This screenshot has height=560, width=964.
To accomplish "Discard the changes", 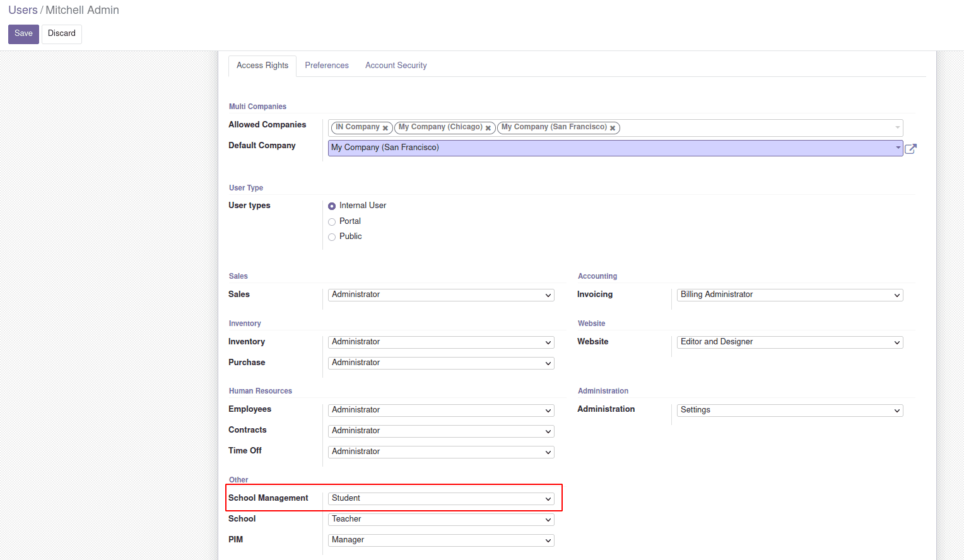I will click(62, 34).
